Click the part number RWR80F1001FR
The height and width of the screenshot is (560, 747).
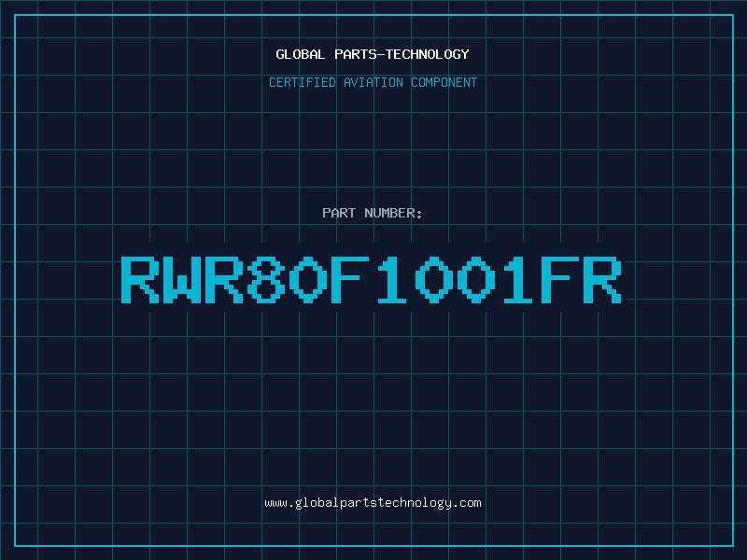pos(371,280)
